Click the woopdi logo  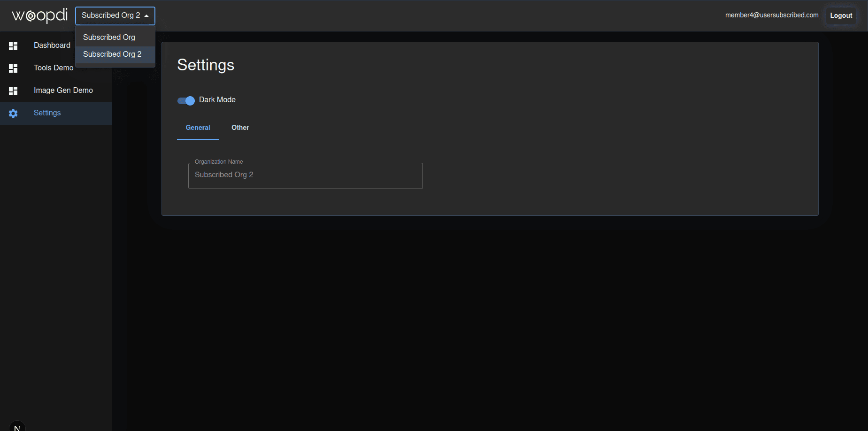tap(39, 15)
